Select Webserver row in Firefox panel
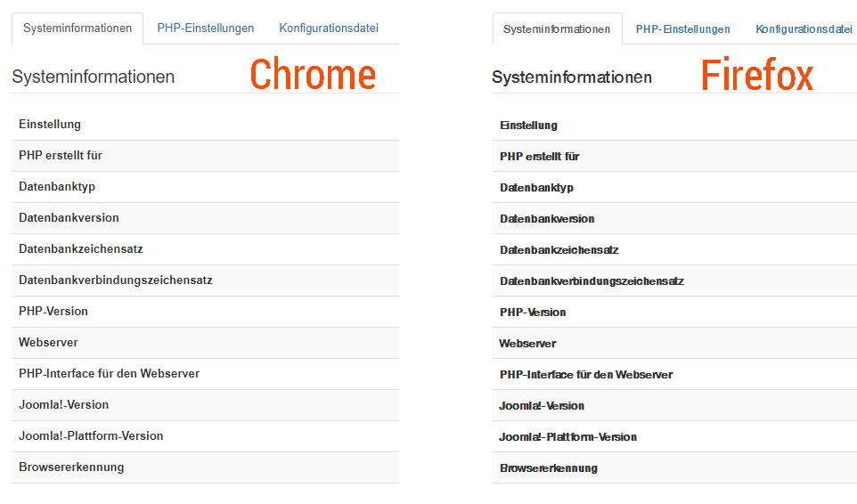The image size is (857, 504). [527, 344]
